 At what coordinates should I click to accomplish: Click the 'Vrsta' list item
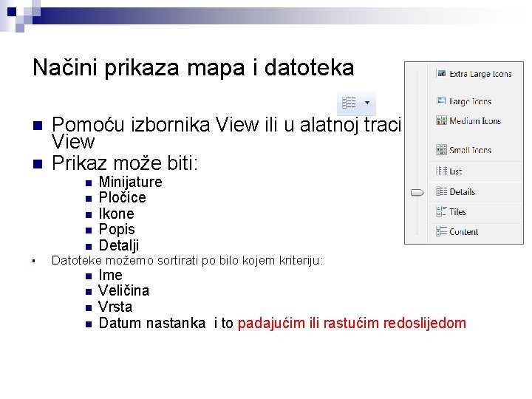[x=115, y=307]
